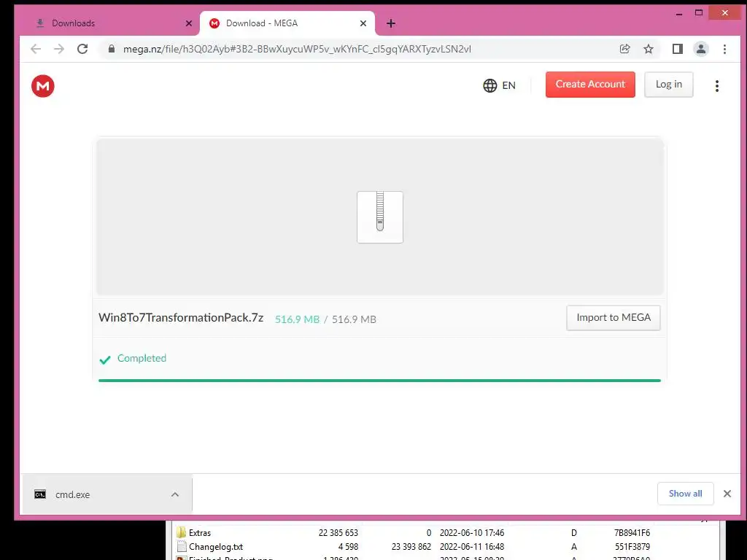The width and height of the screenshot is (747, 560).
Task: Click the globe language icon
Action: [489, 86]
